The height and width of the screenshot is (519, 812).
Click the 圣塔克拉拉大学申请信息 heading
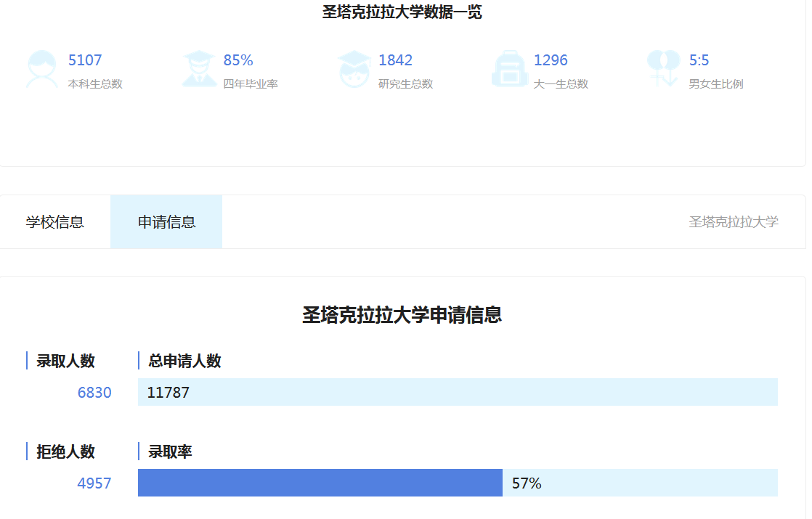click(402, 315)
